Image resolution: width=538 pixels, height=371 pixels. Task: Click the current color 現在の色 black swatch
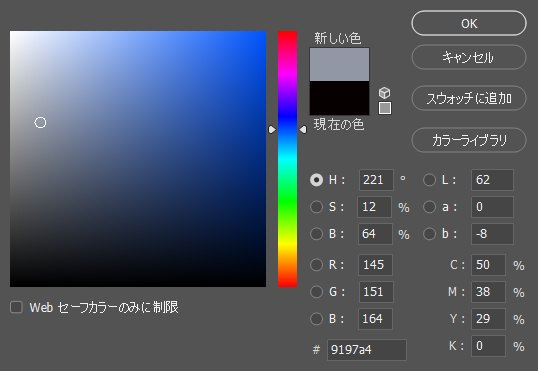339,98
